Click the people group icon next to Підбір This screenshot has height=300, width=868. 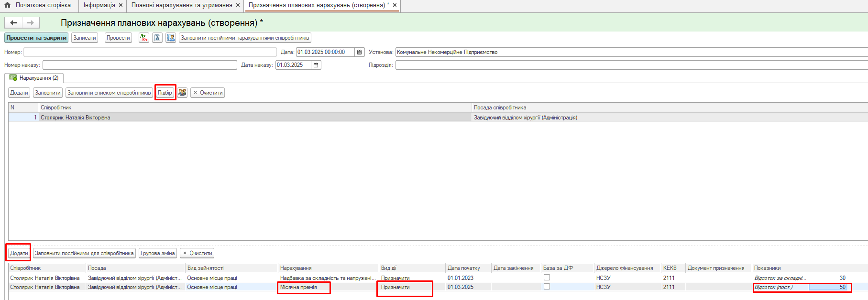(x=182, y=93)
